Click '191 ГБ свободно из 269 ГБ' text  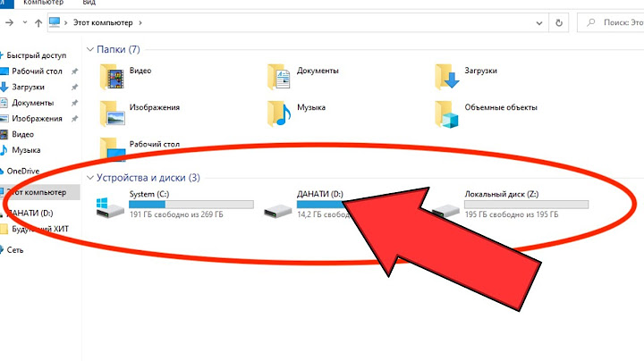pos(176,214)
